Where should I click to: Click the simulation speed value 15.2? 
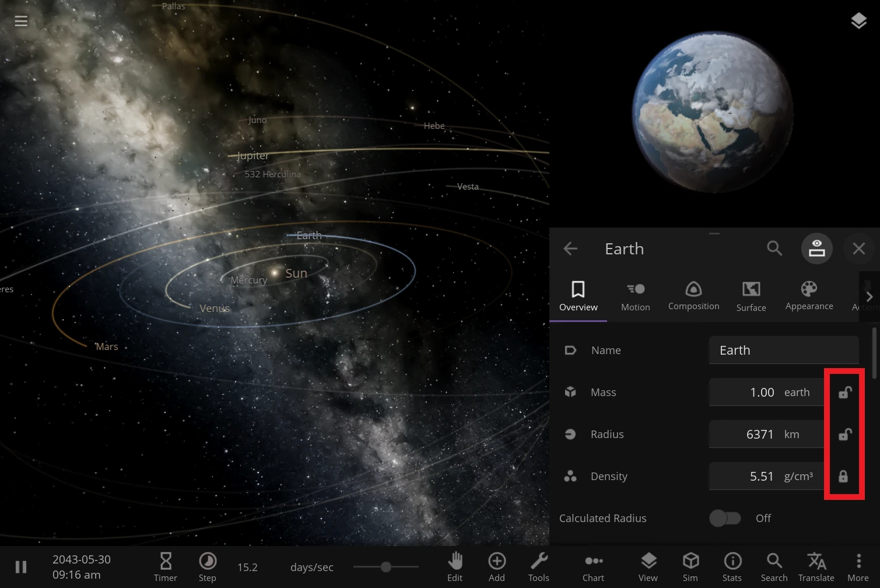pyautogui.click(x=247, y=567)
